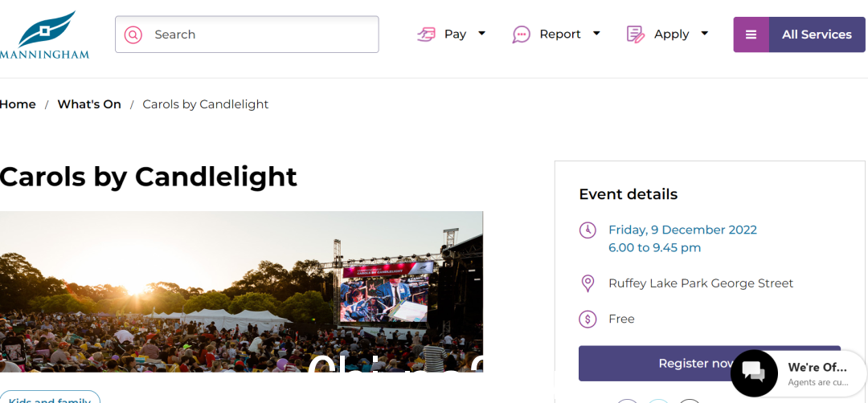This screenshot has width=868, height=403.
Task: Expand the Pay dropdown arrow
Action: (x=482, y=34)
